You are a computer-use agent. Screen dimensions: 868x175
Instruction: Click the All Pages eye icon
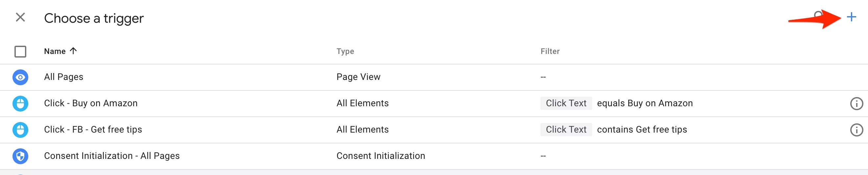pos(20,77)
